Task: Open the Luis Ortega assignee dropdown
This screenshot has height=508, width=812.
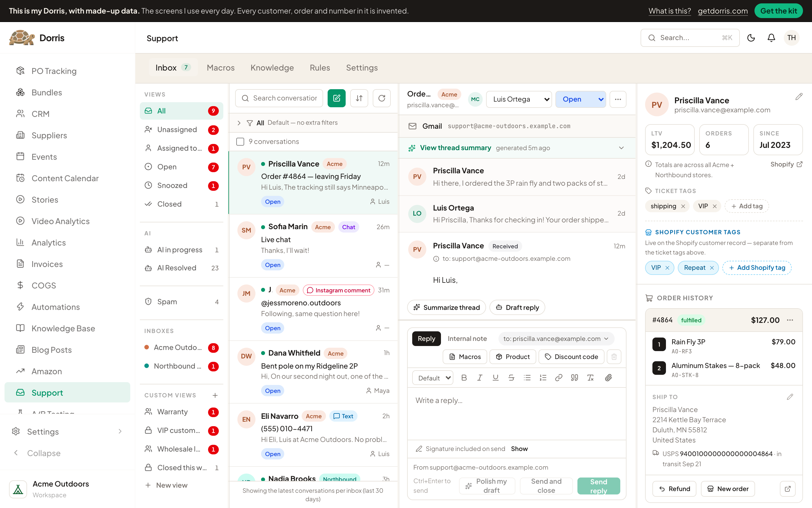Action: coord(519,99)
